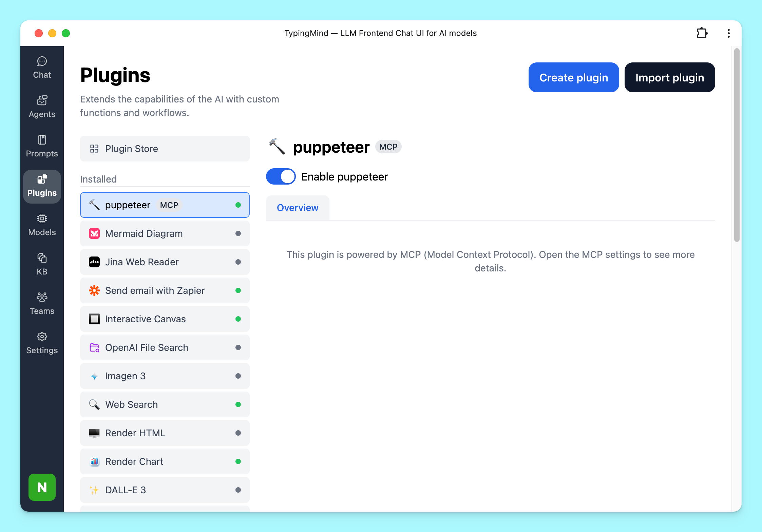Click the puppeteer name in installed list
Viewport: 762px width, 532px height.
coord(128,205)
